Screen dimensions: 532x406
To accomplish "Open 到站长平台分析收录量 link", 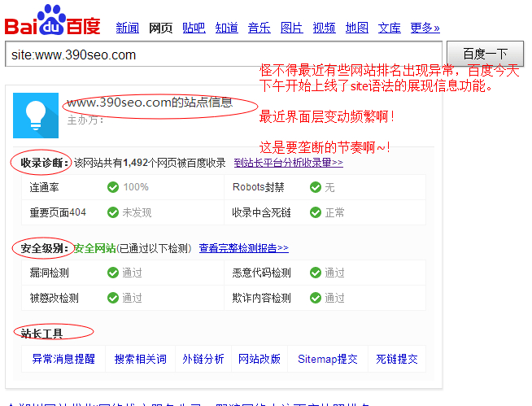I will click(288, 163).
